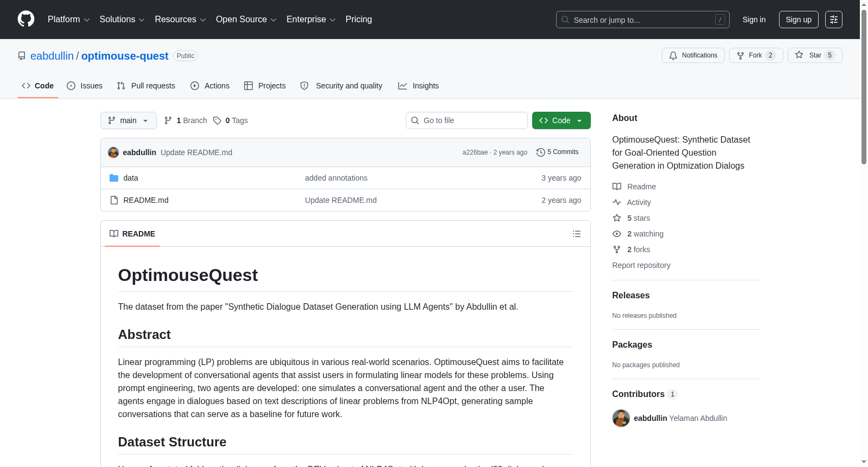Click eabdullin avatar in commit row
This screenshot has width=868, height=467.
coord(113,152)
